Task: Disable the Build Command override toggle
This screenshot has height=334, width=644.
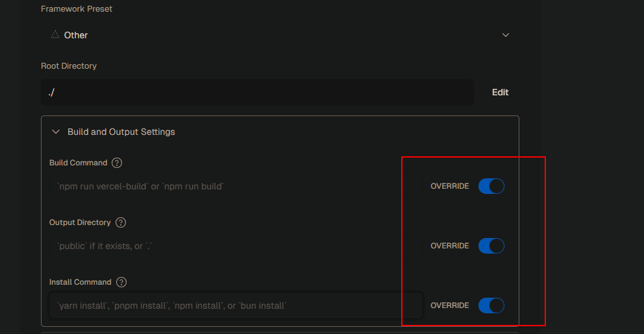Action: pyautogui.click(x=491, y=186)
